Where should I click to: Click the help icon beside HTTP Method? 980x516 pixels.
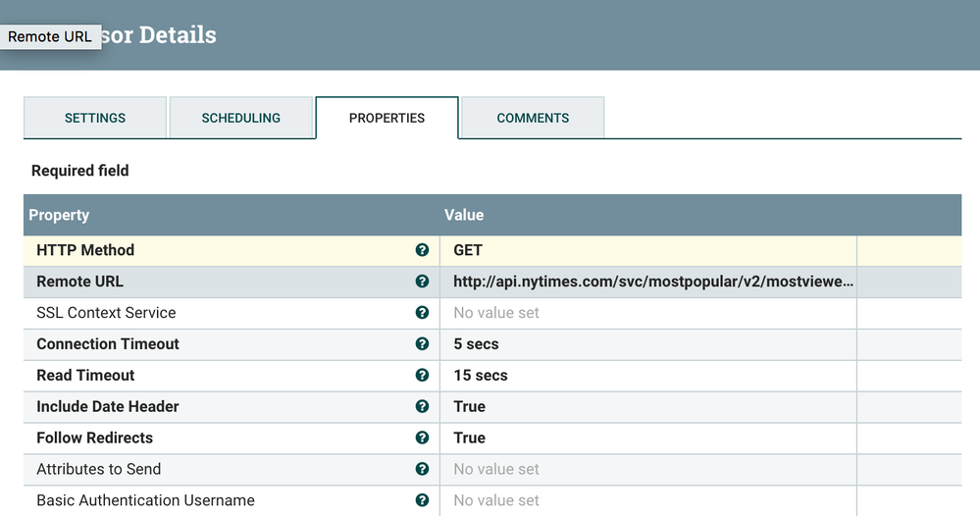pos(422,250)
